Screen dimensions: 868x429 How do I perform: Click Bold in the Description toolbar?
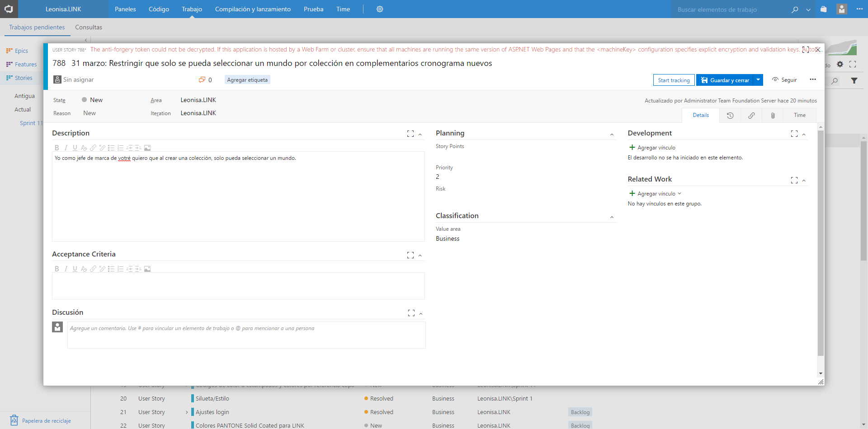coord(57,148)
